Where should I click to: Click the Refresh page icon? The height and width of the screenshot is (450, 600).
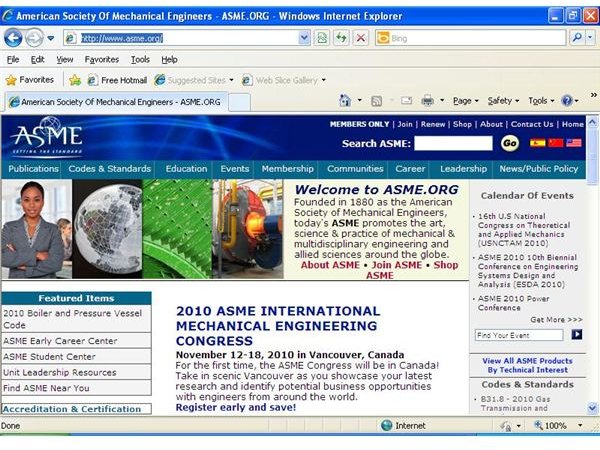[x=341, y=38]
